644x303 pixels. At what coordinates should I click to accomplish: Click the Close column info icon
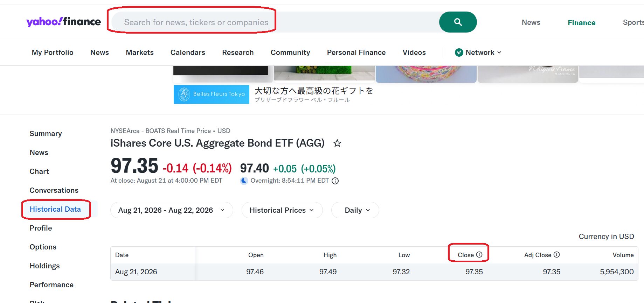[x=479, y=255]
